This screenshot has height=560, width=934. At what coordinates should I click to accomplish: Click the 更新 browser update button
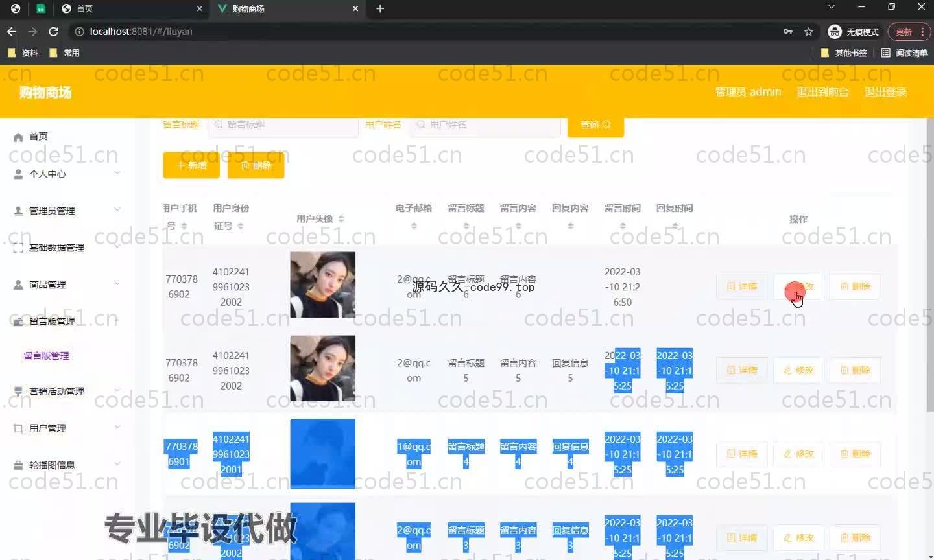[909, 32]
